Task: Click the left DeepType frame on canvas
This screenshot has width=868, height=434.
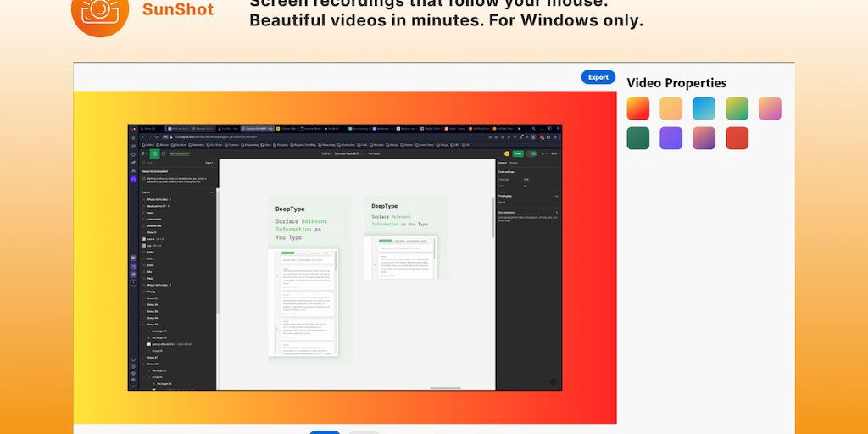Action: pos(310,280)
